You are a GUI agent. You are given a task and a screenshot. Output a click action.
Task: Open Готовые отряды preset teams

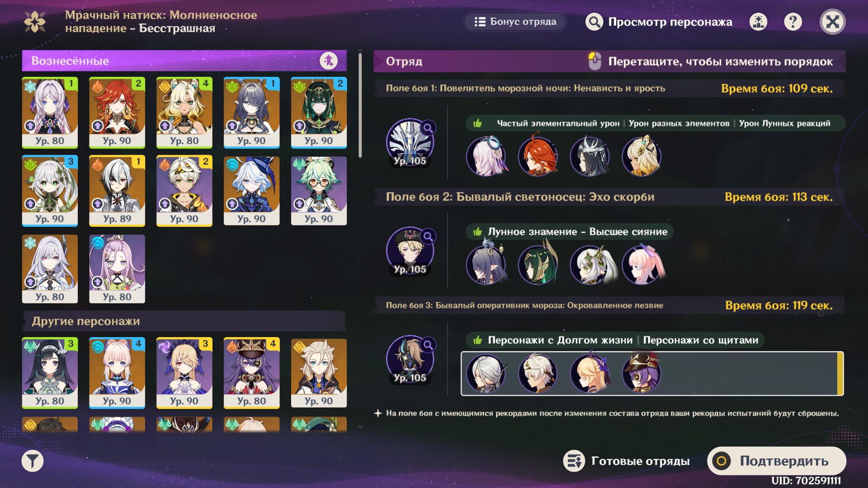(x=627, y=461)
